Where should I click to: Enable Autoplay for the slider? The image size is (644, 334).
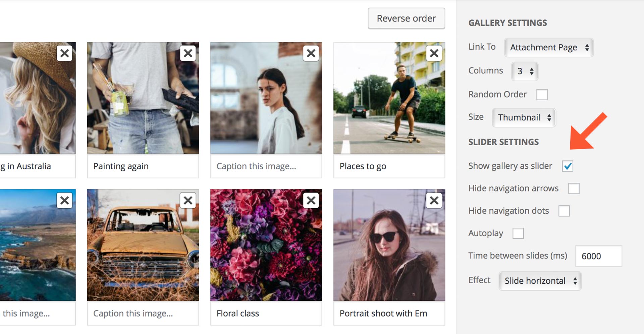(x=518, y=233)
